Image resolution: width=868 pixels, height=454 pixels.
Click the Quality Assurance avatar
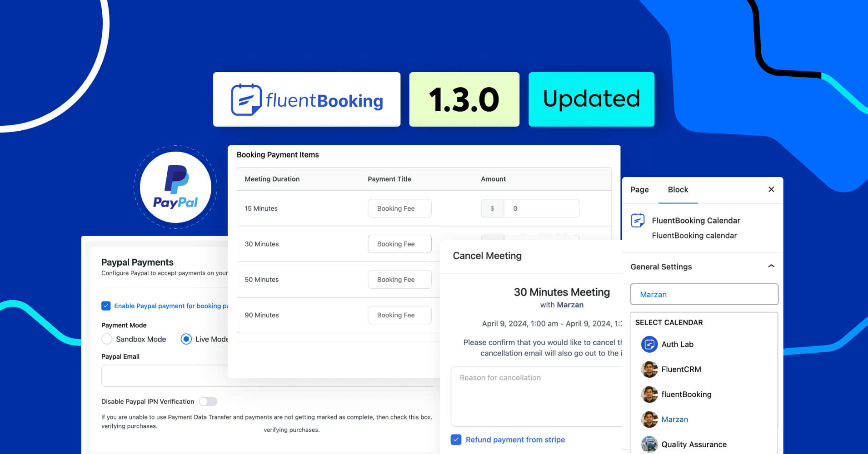click(649, 444)
